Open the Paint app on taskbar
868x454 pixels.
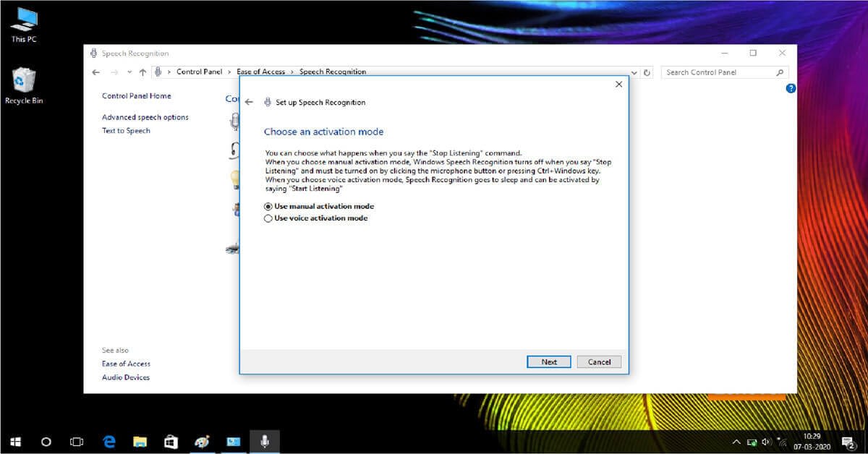(x=203, y=441)
